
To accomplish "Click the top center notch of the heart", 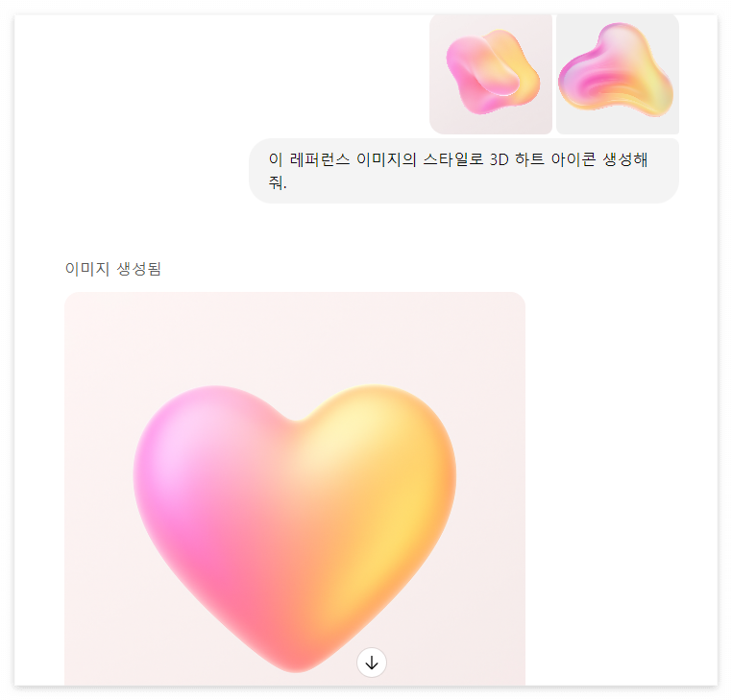I will 296,419.
